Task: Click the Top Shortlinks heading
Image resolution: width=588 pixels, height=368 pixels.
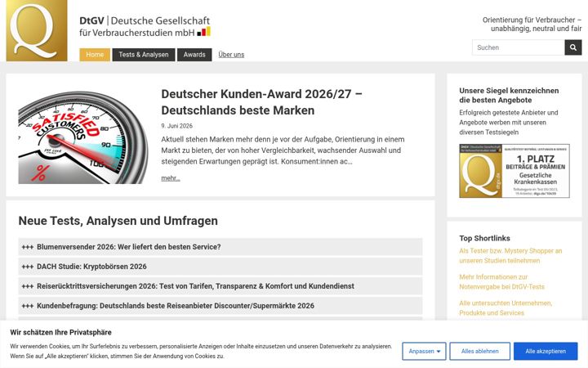Action: [x=484, y=238]
